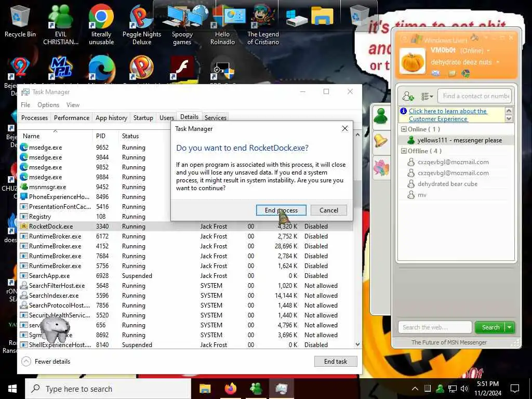Select the SearchIndexer.exe process row
The image size is (532, 399).
coord(185,296)
